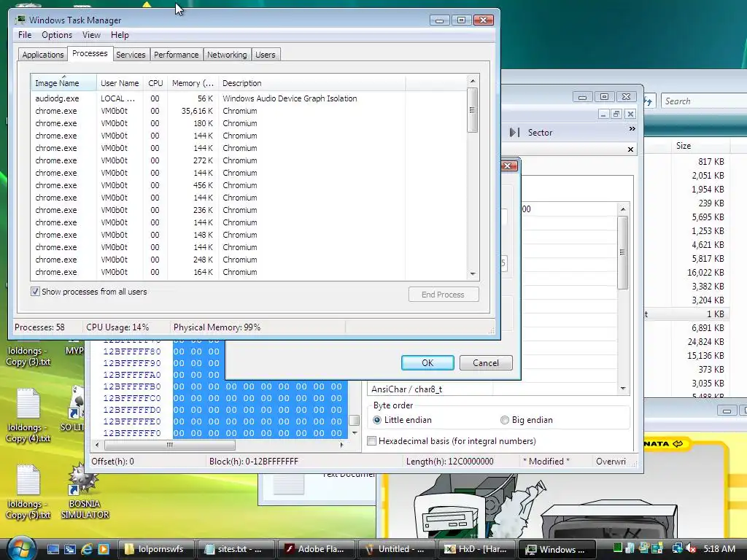Select the BOSNIA SIMULATOR desktop shortcut
This screenshot has height=560, width=747.
85,492
